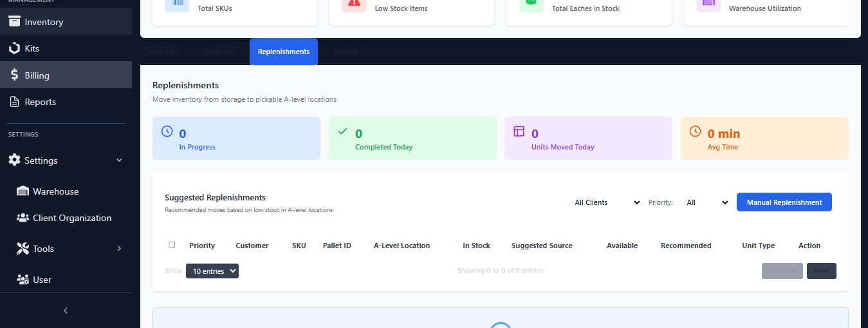Click the Settings gear icon
This screenshot has width=868, height=328.
point(14,160)
